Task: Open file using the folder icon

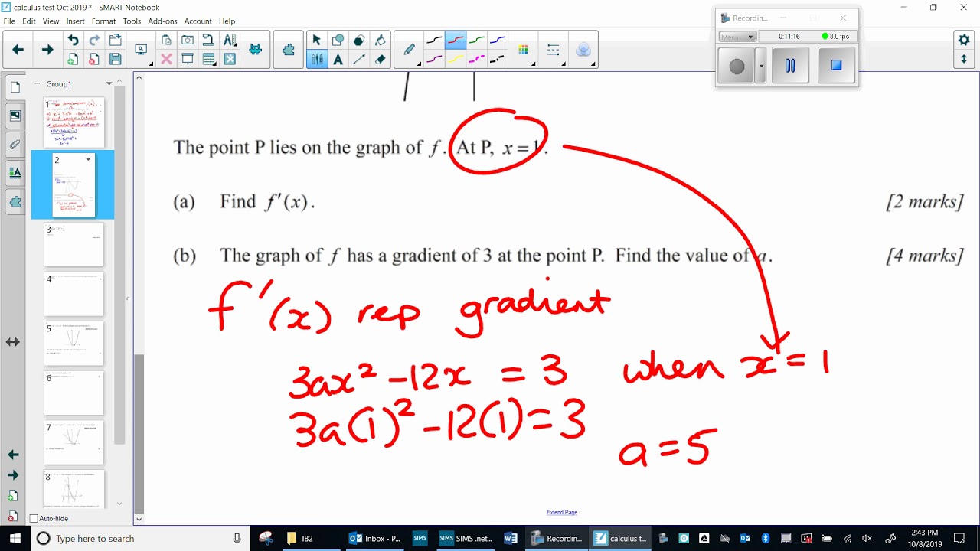Action: point(115,41)
